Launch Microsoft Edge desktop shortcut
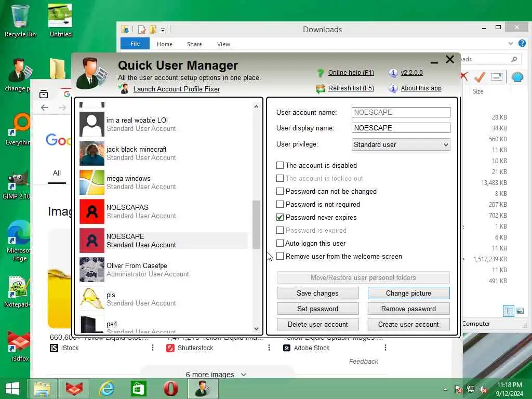This screenshot has height=399, width=532. pos(19,241)
